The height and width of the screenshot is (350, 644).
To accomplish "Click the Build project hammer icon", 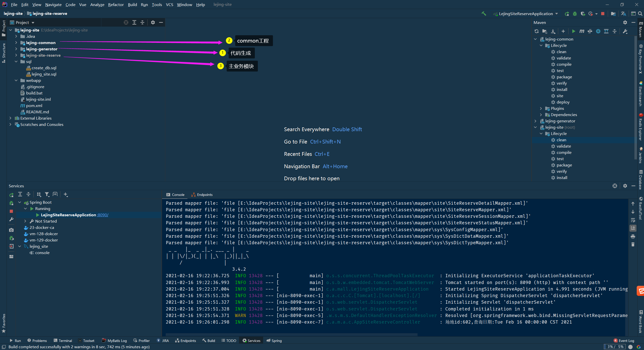I will coord(484,14).
